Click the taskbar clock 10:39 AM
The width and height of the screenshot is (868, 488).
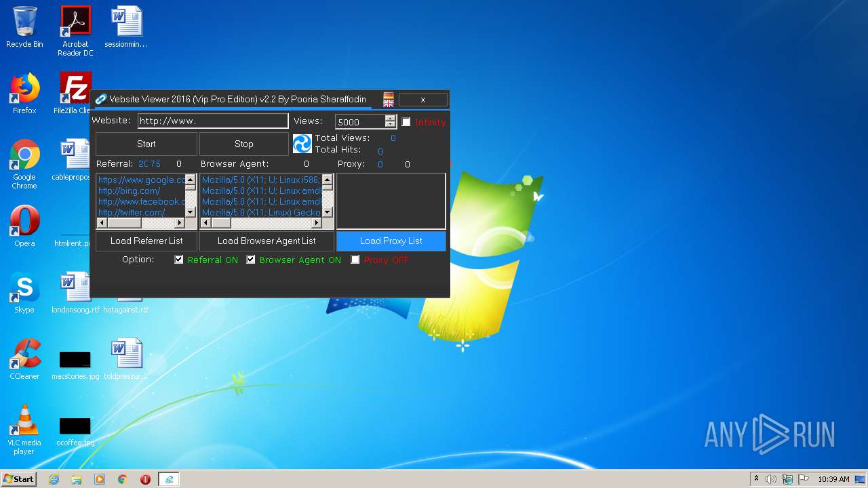(x=833, y=479)
